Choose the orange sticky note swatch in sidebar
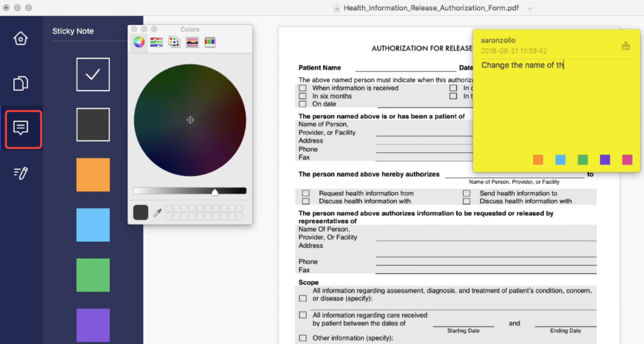This screenshot has width=644, height=344. [93, 175]
